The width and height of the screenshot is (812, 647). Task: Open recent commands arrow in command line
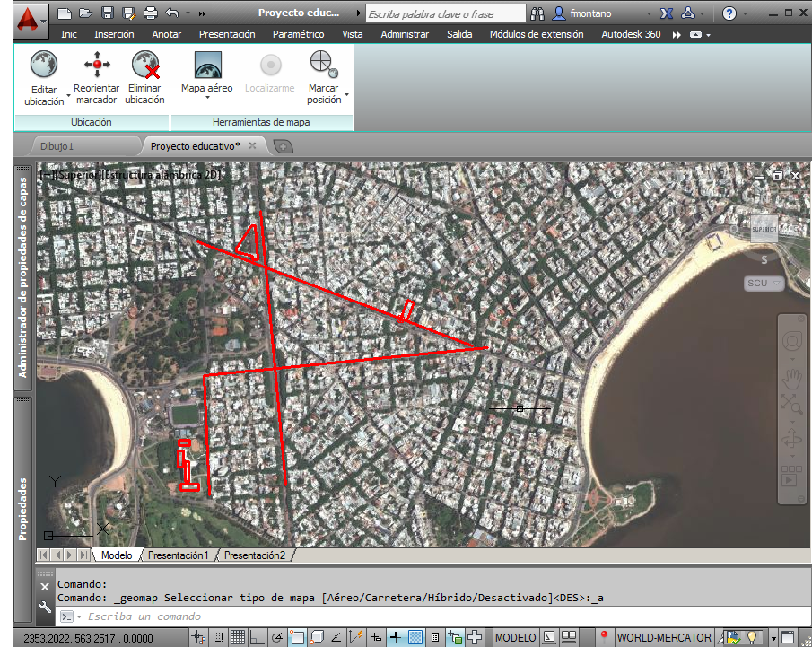coord(79,616)
